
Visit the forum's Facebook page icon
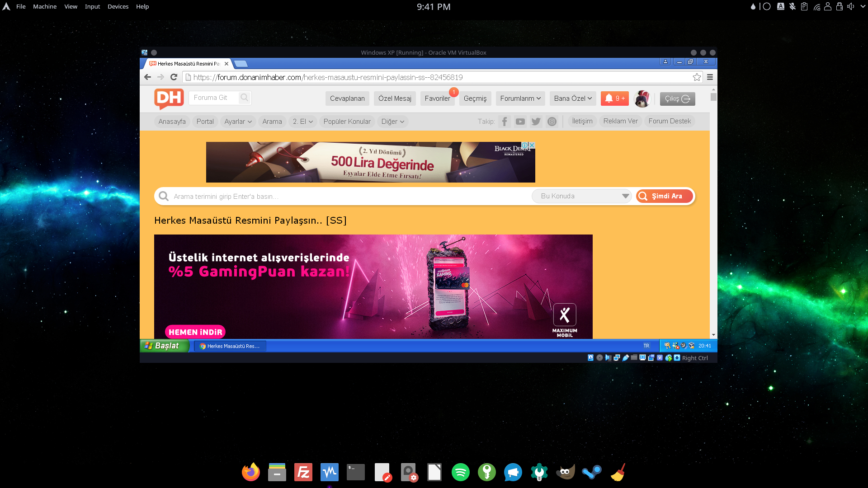point(505,122)
